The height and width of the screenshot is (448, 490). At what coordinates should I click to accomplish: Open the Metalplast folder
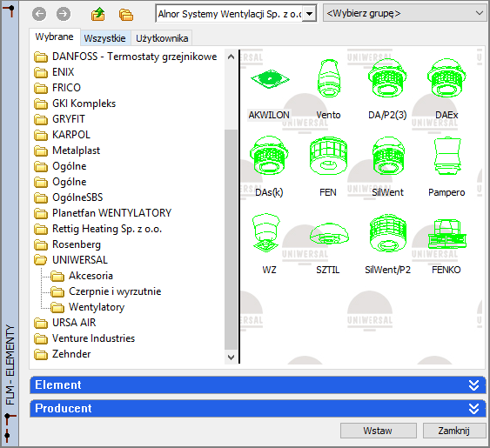coord(67,150)
